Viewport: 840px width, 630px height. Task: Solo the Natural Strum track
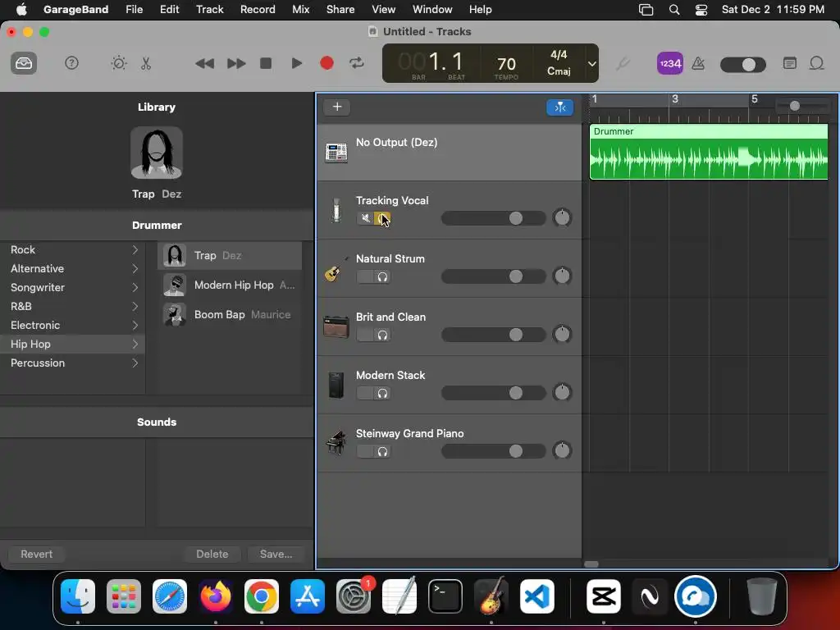click(382, 276)
